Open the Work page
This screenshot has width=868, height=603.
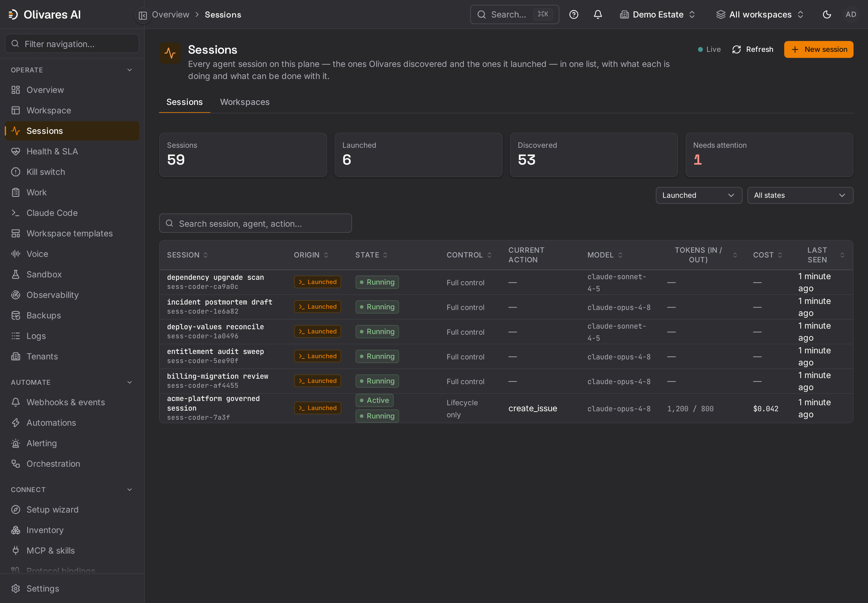click(72, 192)
